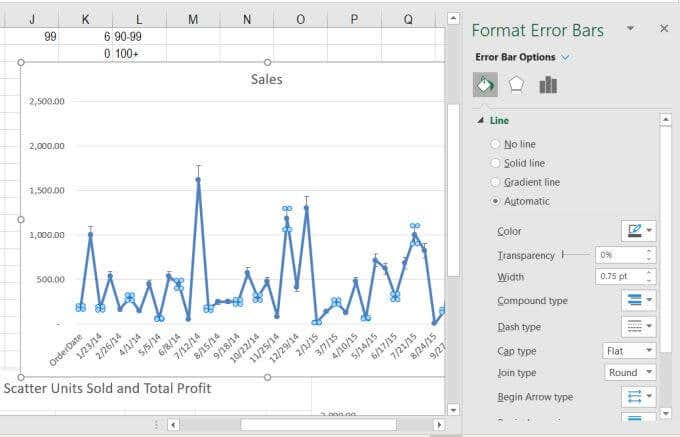The width and height of the screenshot is (680, 437).
Task: Click the Transparency percentage field
Action: [619, 255]
